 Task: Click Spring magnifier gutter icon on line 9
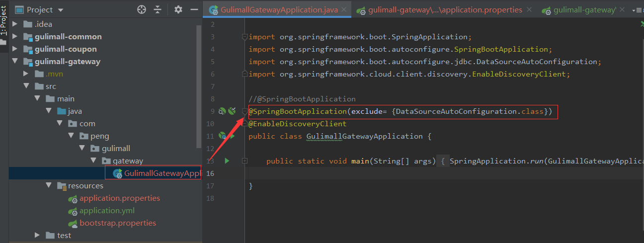(222, 111)
